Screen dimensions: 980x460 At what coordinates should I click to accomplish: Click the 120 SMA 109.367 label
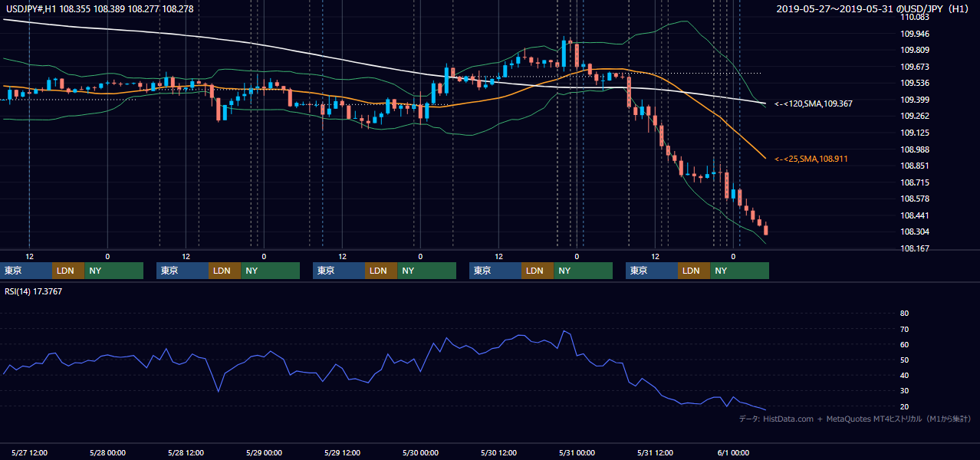[x=813, y=103]
